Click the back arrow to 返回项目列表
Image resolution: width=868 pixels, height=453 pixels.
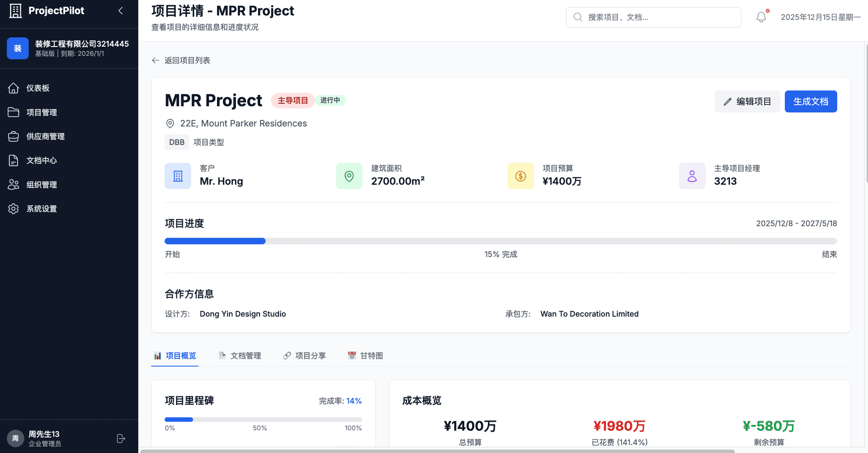pyautogui.click(x=155, y=60)
